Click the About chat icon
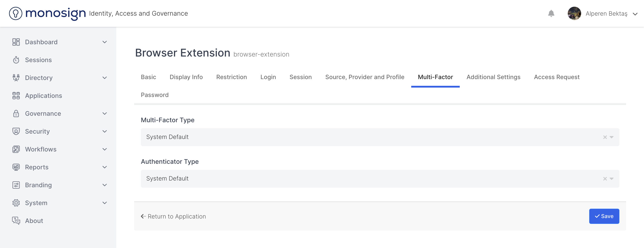644x248 pixels. [x=16, y=221]
